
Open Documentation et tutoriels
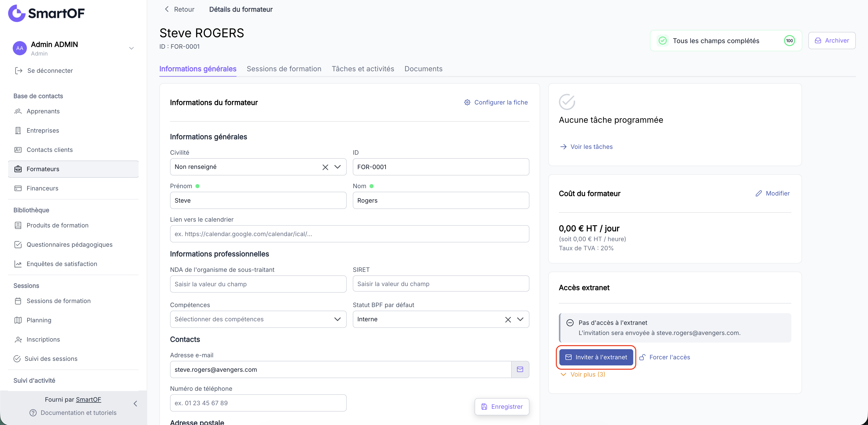[x=73, y=413]
